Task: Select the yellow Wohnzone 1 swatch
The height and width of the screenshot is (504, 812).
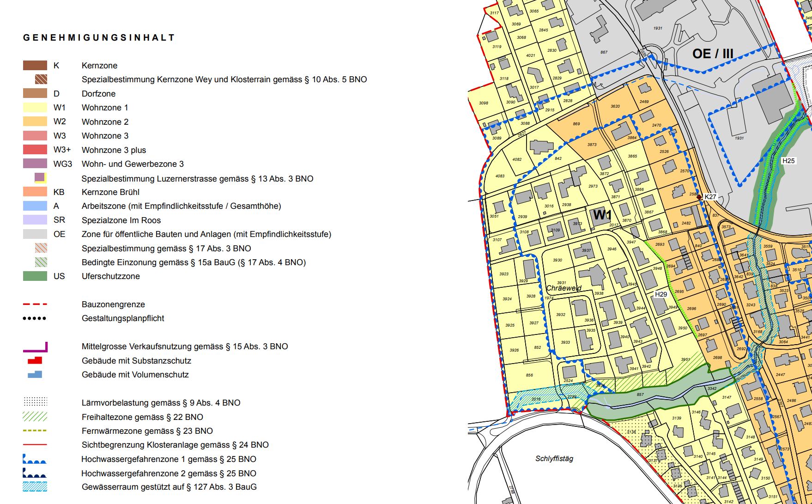Action: click(35, 107)
